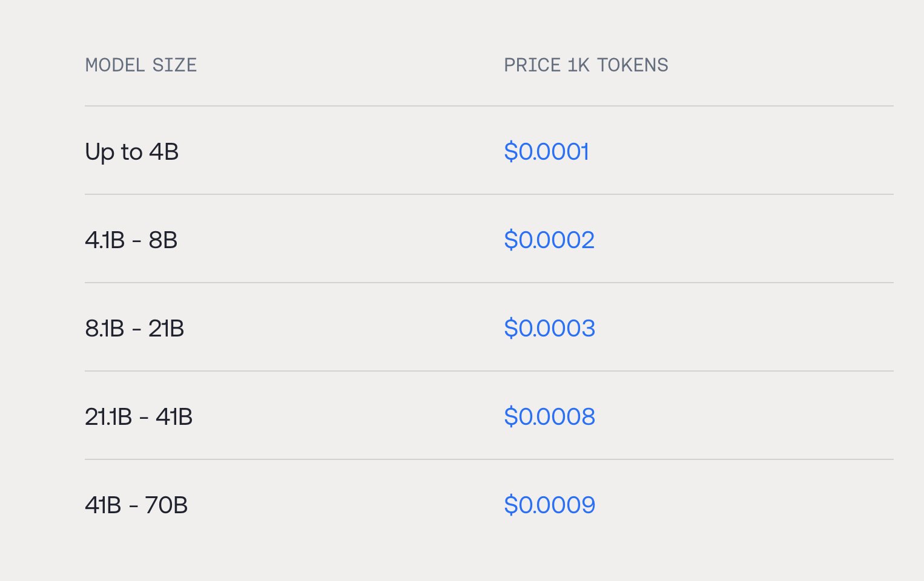924x581 pixels.
Task: Open the $0.0001 price link
Action: pyautogui.click(x=546, y=151)
